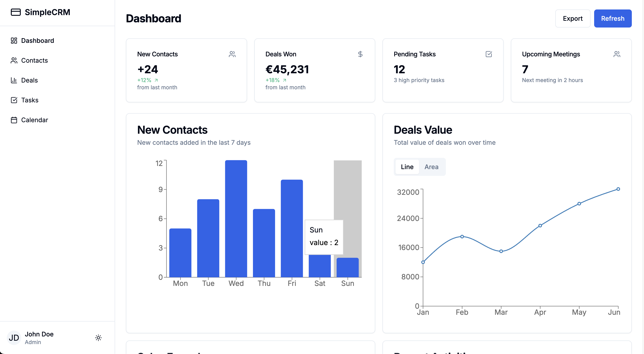Open the Deals sidebar link

(30, 80)
